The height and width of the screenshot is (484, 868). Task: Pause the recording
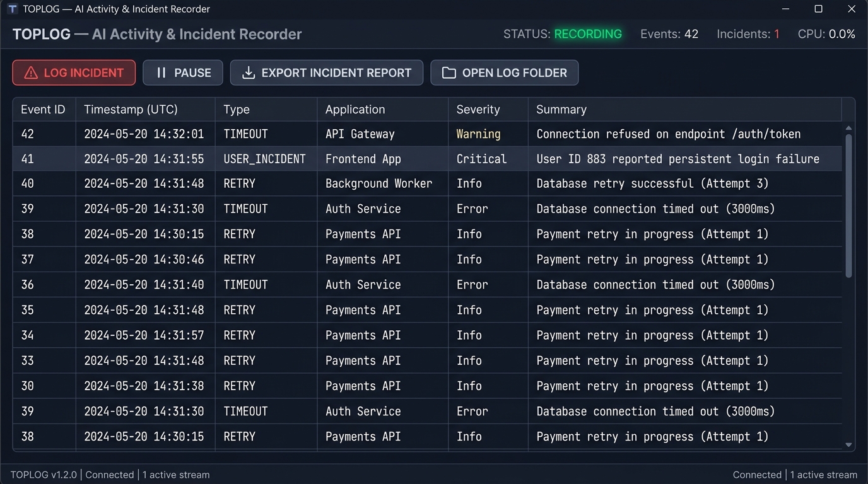click(183, 72)
